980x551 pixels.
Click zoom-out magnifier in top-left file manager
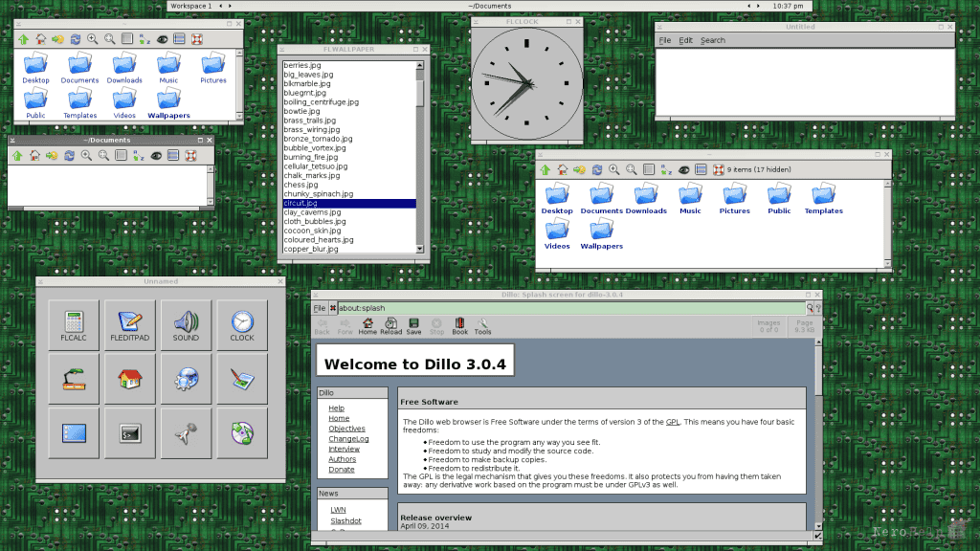[110, 39]
